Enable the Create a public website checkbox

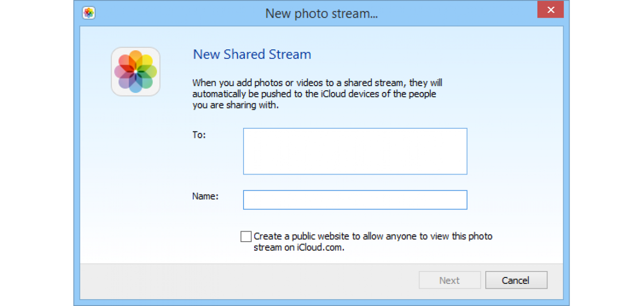click(x=246, y=237)
